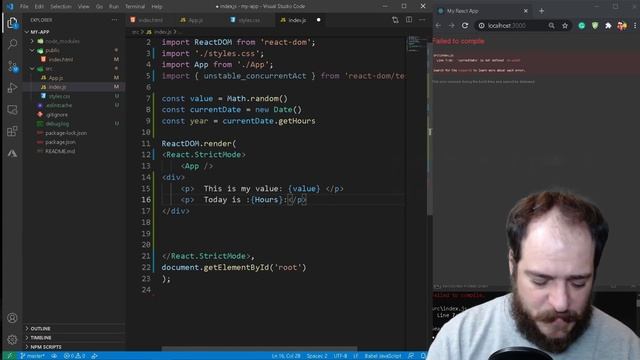Collapse the MY-APP root folder
Image resolution: width=640 pixels, height=360 pixels.
[27, 32]
